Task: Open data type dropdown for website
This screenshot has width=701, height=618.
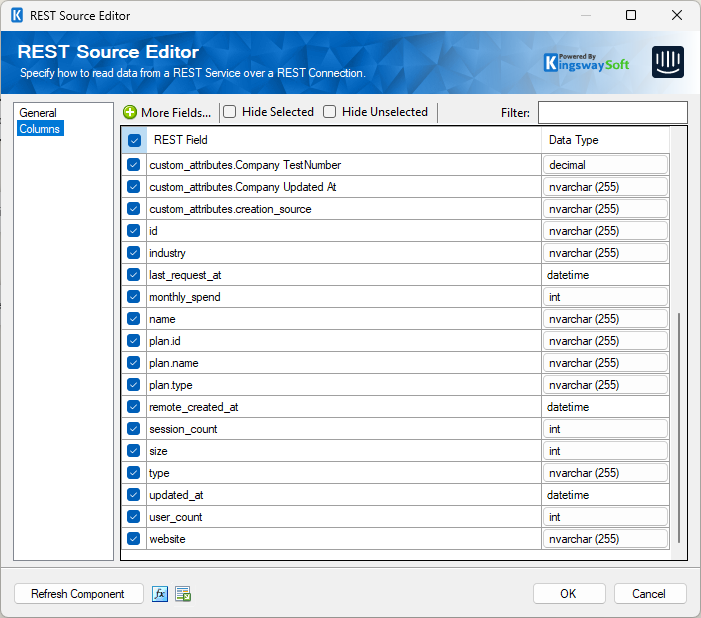Action: [607, 539]
